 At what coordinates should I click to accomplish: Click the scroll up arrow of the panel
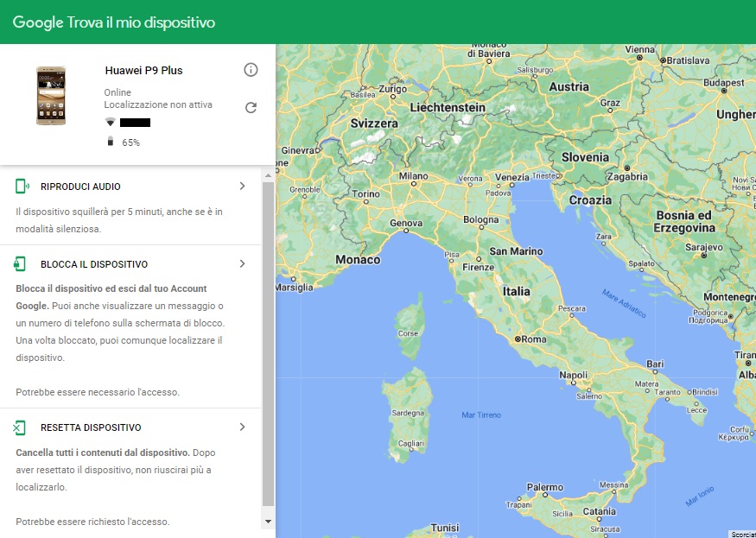point(268,176)
